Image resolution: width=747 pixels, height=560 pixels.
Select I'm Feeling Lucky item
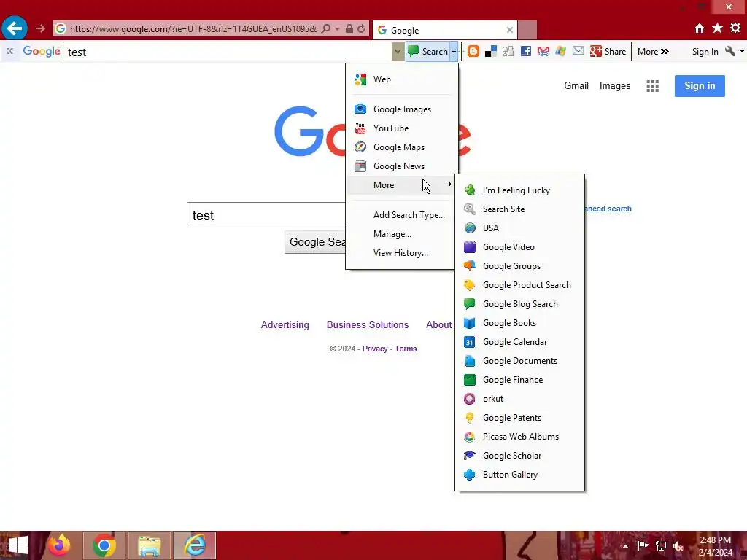coord(519,190)
